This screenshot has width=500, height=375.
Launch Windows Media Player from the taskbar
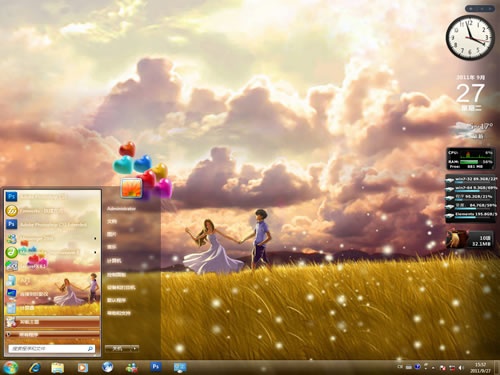click(x=83, y=367)
